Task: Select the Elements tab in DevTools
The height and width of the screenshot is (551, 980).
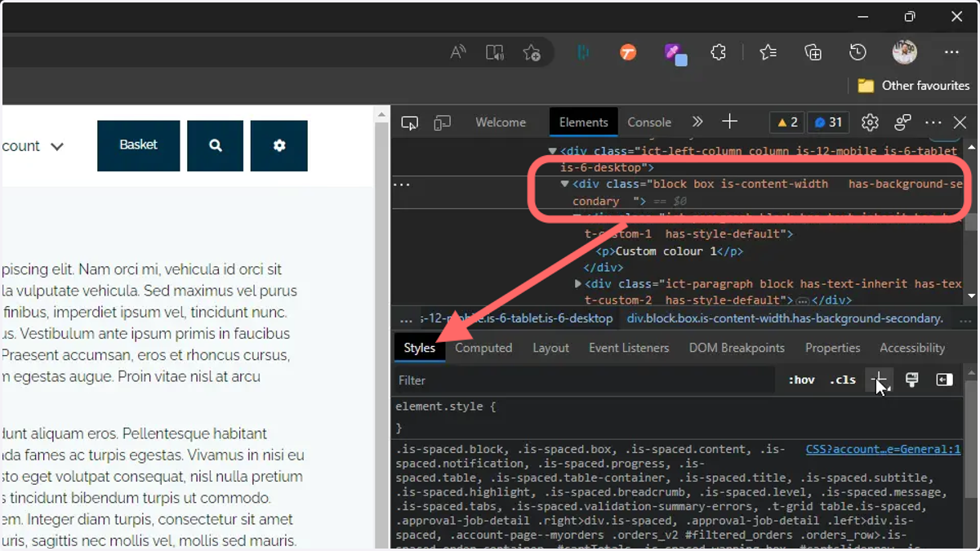Action: pyautogui.click(x=583, y=122)
